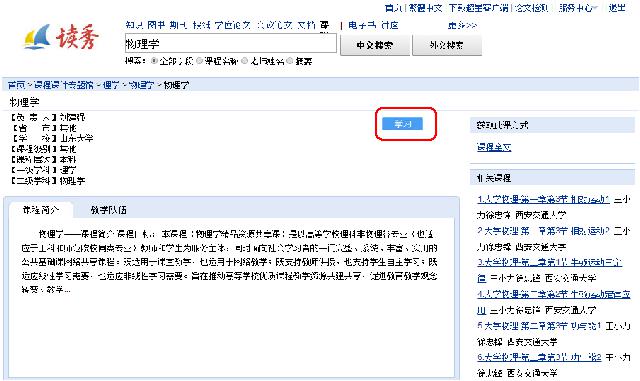Screen dimensions: 640x381
Task: Select the 主讲姓名 radio option
Action: click(x=244, y=61)
